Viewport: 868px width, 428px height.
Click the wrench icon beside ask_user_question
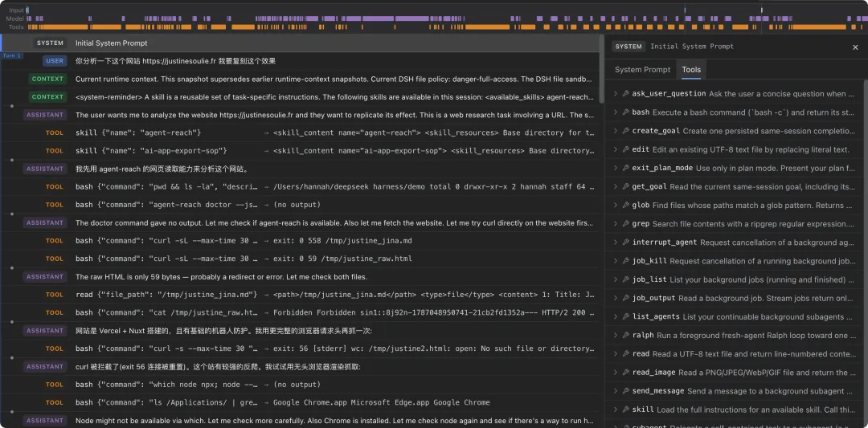click(x=625, y=94)
